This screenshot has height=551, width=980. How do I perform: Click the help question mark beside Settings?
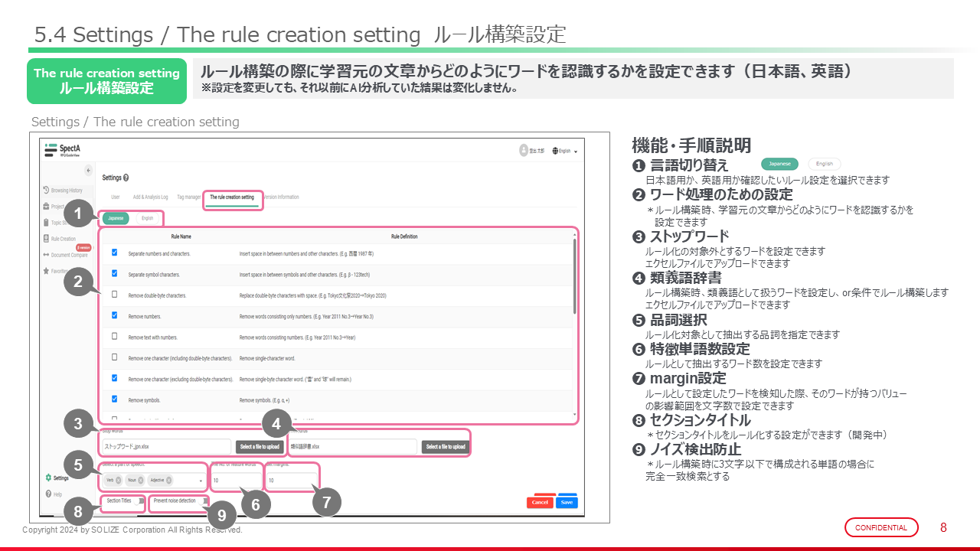(126, 178)
